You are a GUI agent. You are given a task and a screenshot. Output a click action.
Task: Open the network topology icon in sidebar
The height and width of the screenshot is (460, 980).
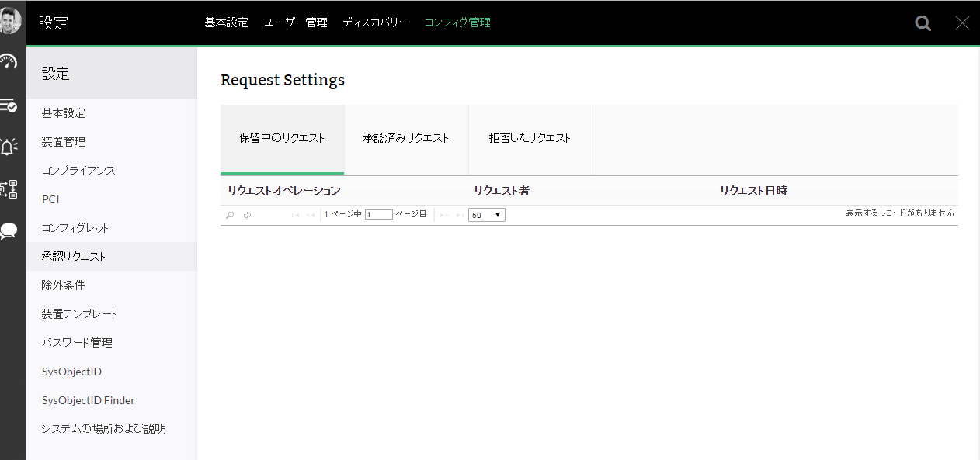click(9, 188)
